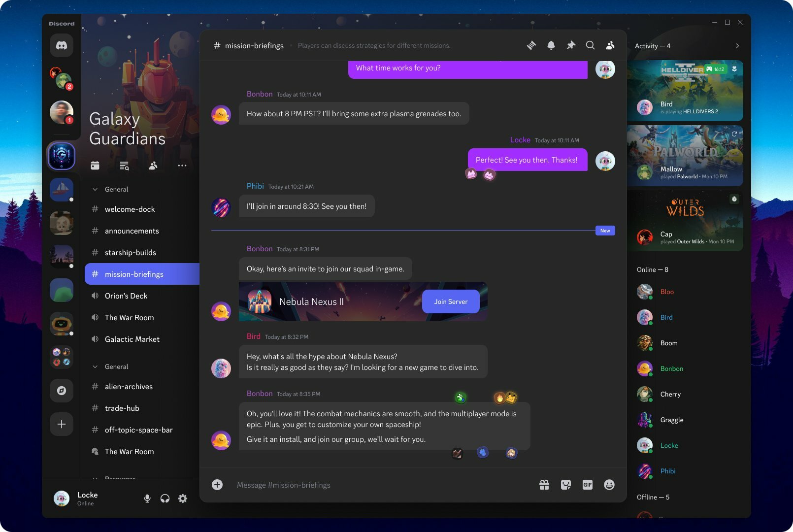Mute the microphone
The width and height of the screenshot is (793, 532).
pyautogui.click(x=147, y=499)
